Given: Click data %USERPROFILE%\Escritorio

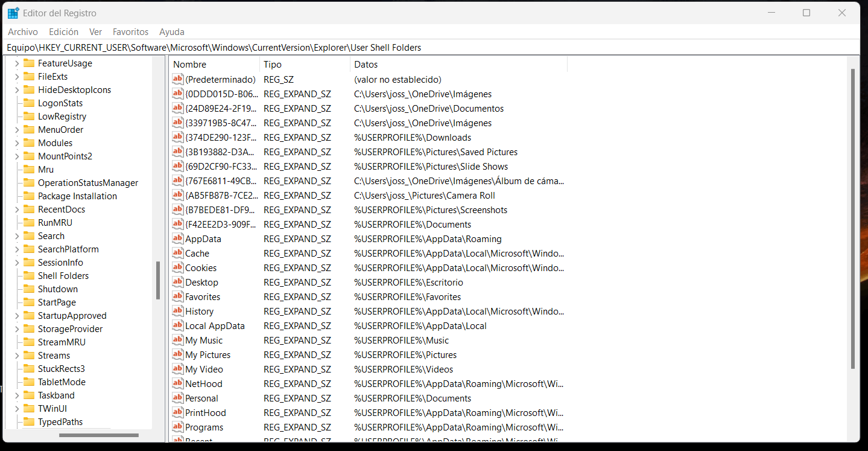Looking at the screenshot, I should [408, 282].
